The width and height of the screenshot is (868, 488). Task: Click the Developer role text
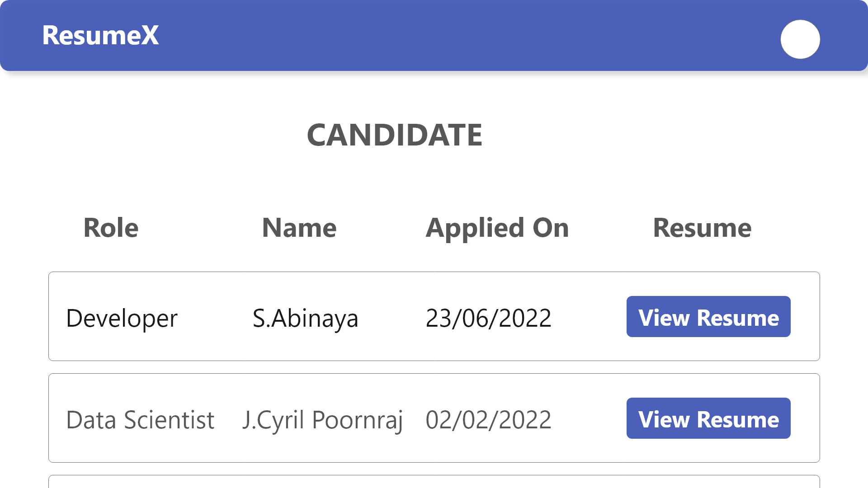click(x=122, y=318)
